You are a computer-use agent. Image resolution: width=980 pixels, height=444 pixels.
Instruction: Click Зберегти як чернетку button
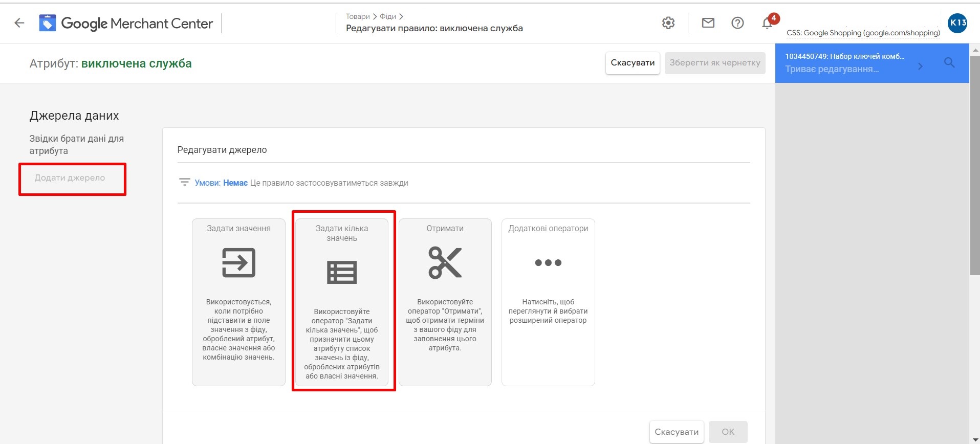[715, 63]
